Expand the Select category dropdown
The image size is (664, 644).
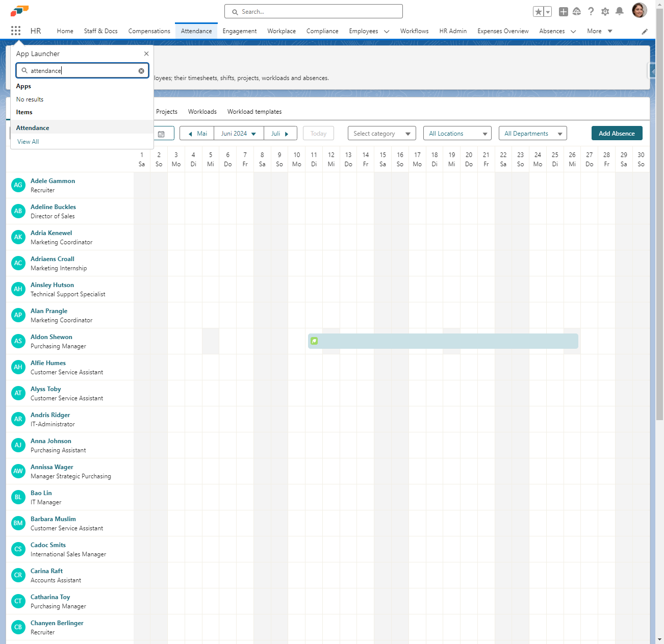381,134
